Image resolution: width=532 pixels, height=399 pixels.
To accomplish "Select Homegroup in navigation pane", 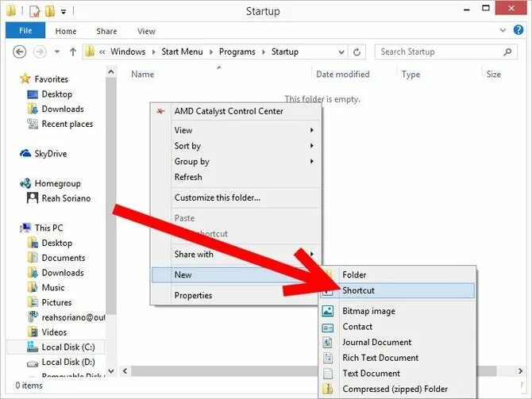I will [x=50, y=183].
